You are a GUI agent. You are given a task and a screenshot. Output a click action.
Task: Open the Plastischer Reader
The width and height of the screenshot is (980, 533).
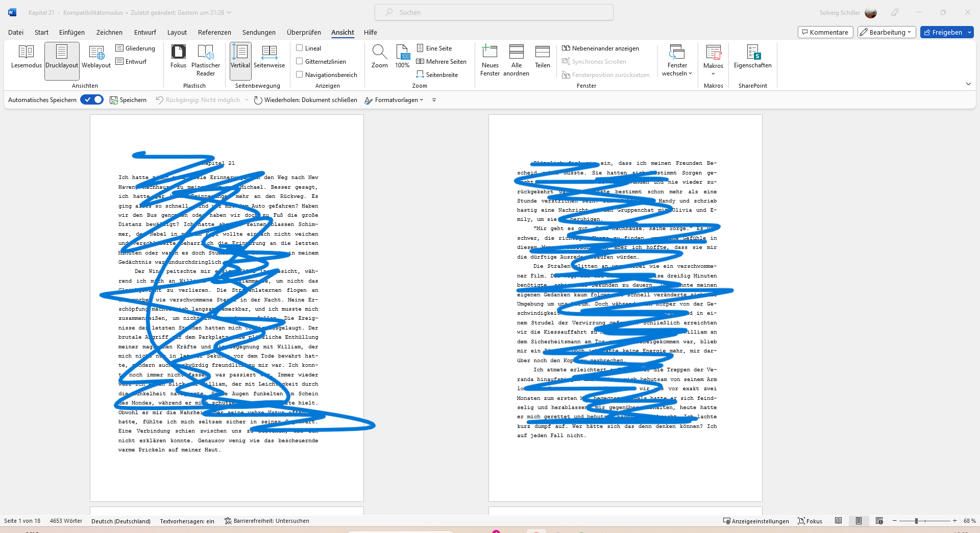206,61
